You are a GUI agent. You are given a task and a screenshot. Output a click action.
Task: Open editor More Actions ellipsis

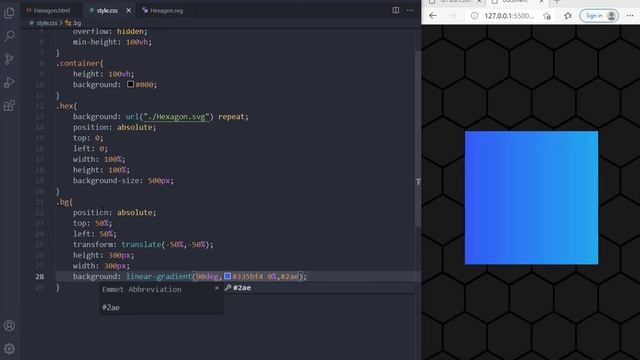pos(409,10)
